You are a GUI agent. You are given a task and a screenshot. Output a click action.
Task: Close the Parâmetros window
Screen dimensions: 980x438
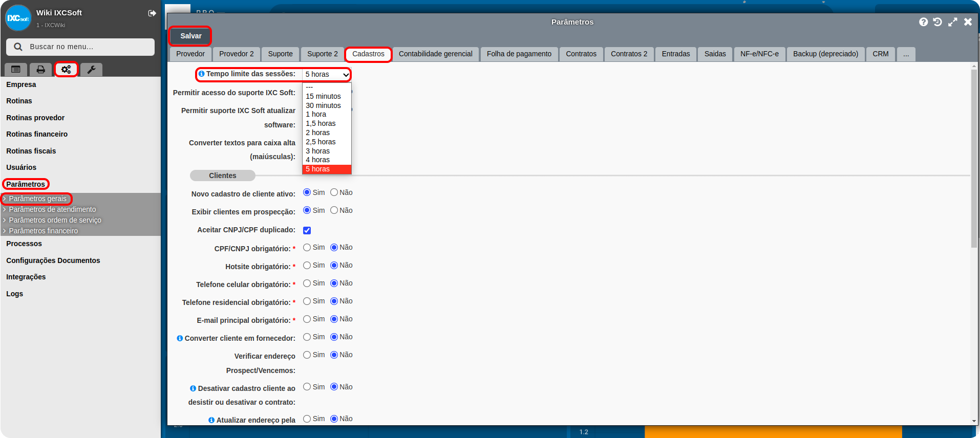pyautogui.click(x=968, y=22)
